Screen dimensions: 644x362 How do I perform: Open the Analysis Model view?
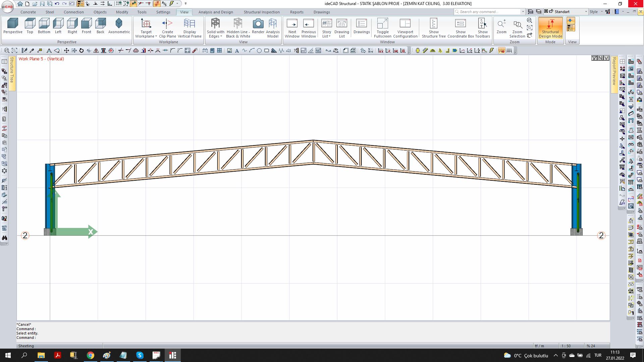point(272,28)
